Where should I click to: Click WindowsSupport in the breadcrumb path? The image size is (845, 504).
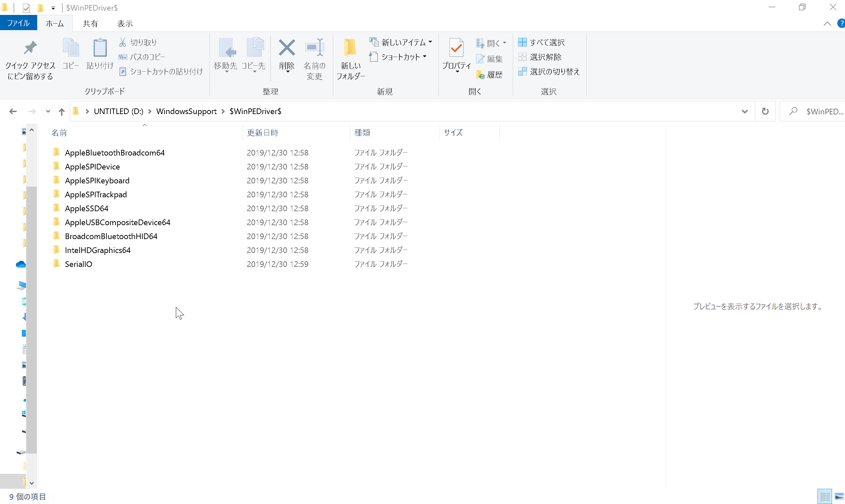186,111
